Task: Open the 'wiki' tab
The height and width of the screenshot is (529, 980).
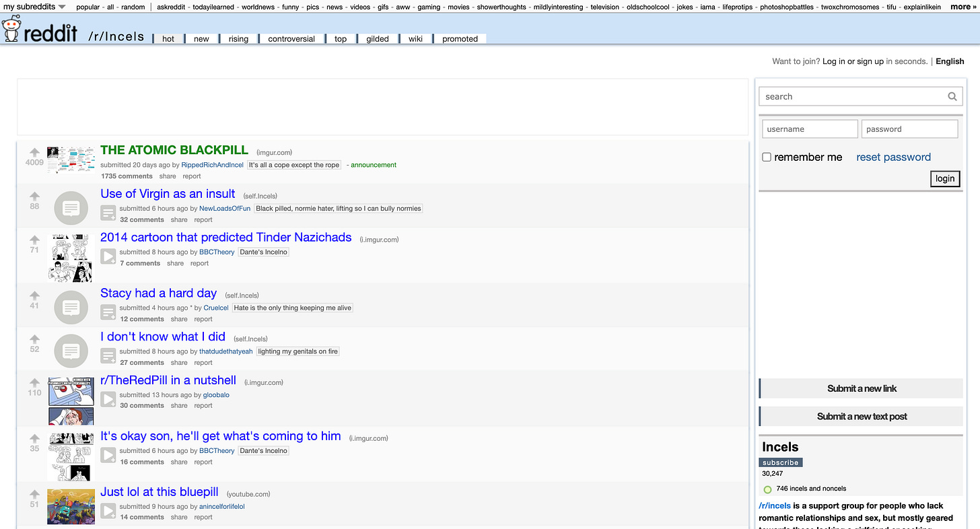Action: click(415, 38)
